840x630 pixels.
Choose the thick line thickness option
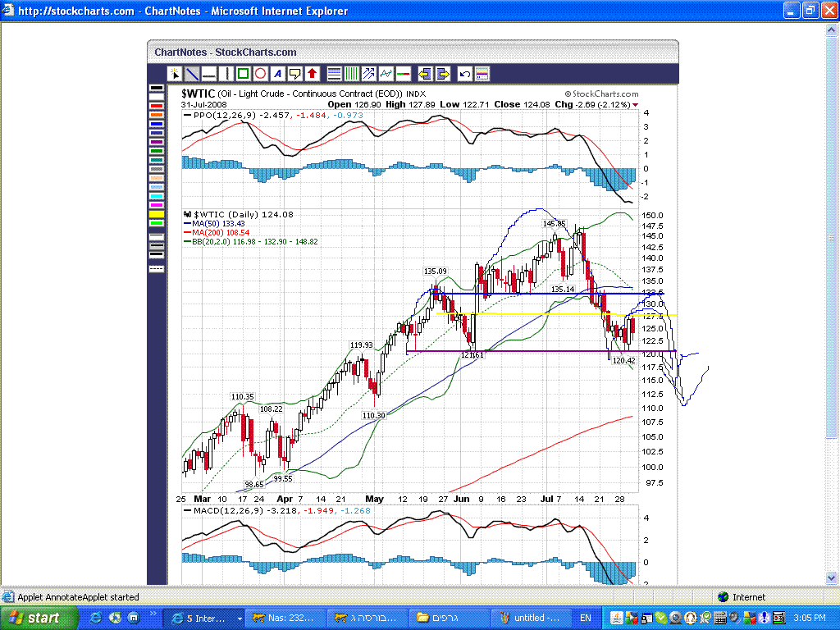tap(157, 255)
